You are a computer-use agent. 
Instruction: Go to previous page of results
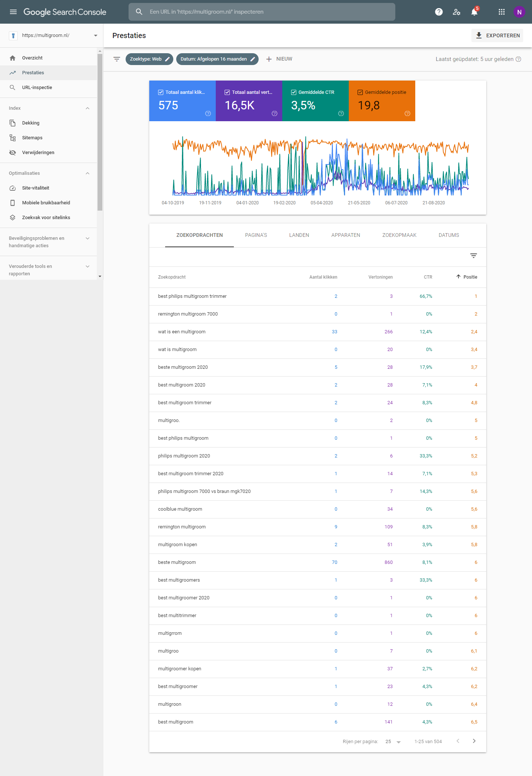[x=458, y=741]
